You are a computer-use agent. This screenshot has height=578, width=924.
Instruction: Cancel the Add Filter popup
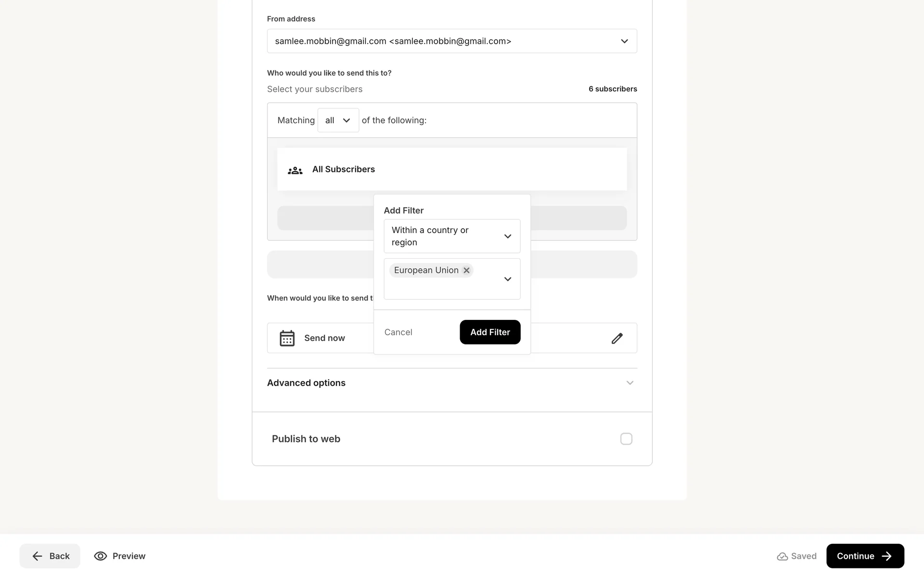pos(398,332)
